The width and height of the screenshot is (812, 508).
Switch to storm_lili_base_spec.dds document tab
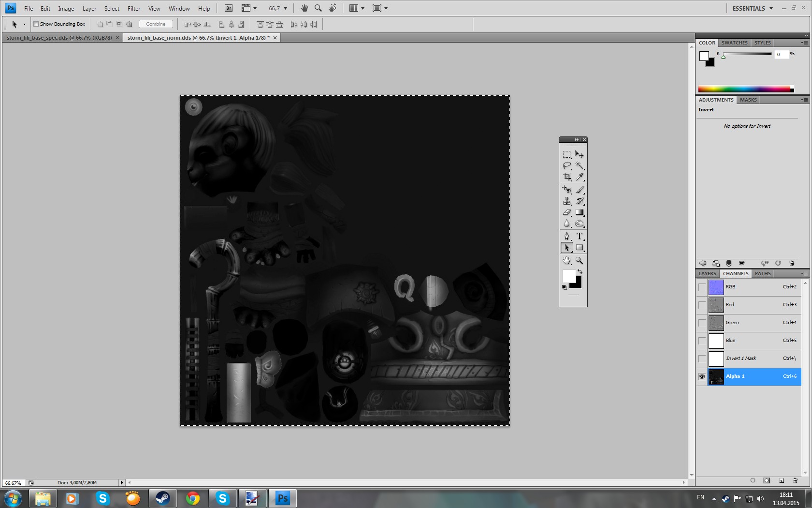[62, 38]
